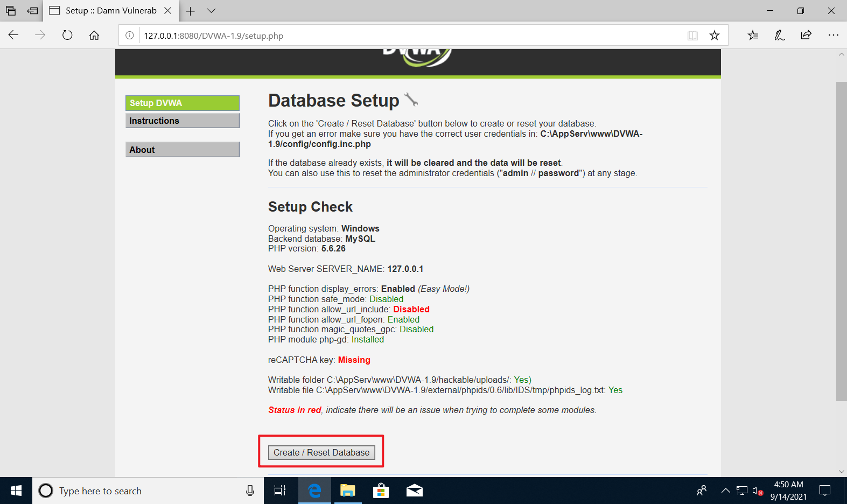Screen dimensions: 847x504
Task: Add notes with pen icon
Action: 779,35
